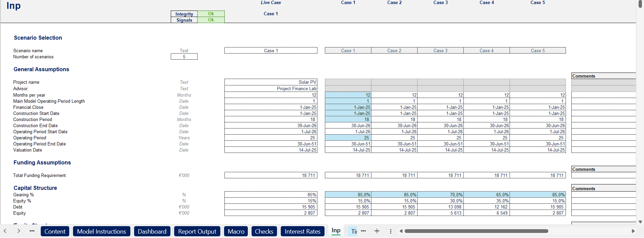Image resolution: width=644 pixels, height=238 pixels.
Task: Select Case 1 Gearing 85,0% cell
Action: pyautogui.click(x=348, y=195)
